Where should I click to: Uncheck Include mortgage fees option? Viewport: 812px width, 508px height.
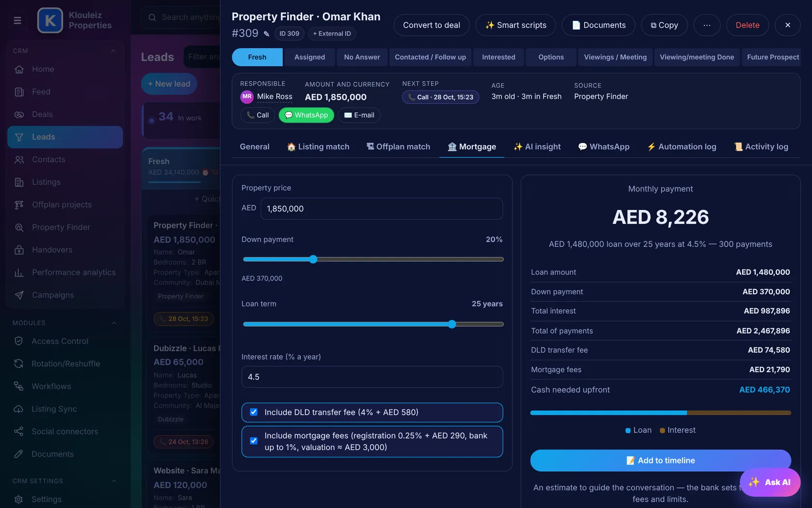click(x=254, y=441)
